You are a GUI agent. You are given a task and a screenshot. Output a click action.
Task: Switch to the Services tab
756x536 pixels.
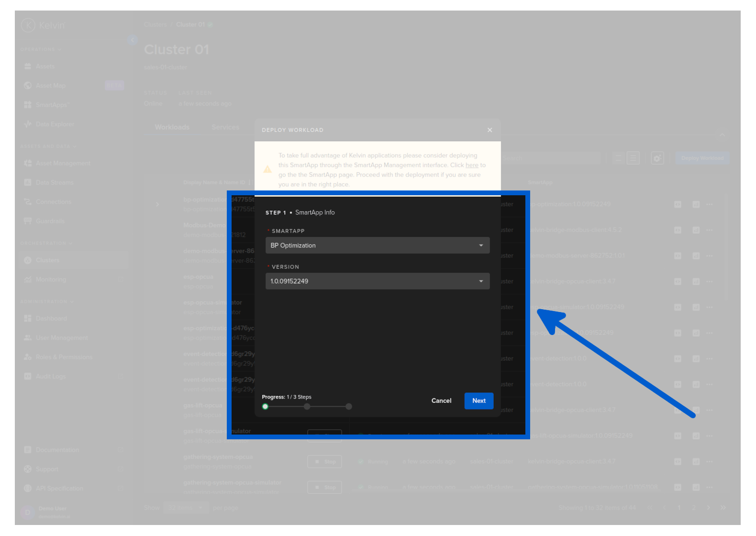pos(225,127)
